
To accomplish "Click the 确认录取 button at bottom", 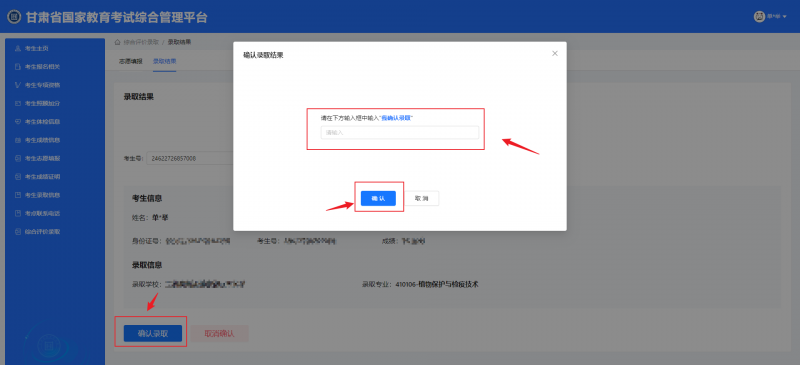I will 153,333.
